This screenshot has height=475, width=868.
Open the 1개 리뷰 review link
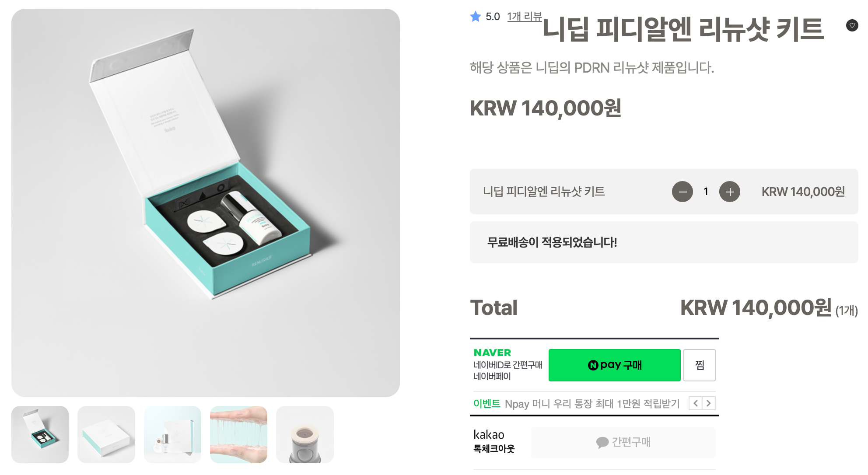[x=524, y=17]
